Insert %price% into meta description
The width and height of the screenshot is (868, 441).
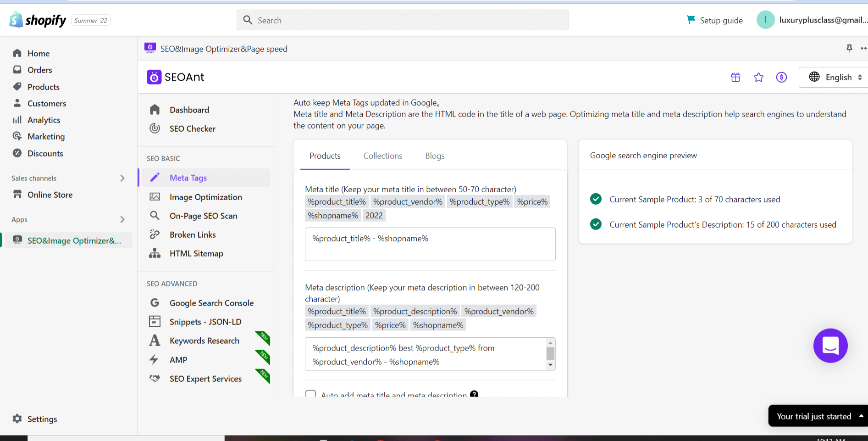click(390, 325)
